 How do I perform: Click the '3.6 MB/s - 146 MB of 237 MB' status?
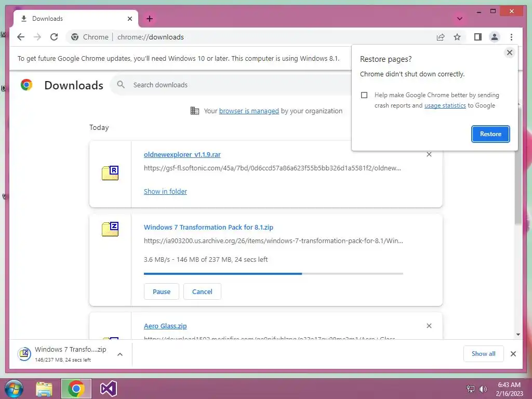206,260
